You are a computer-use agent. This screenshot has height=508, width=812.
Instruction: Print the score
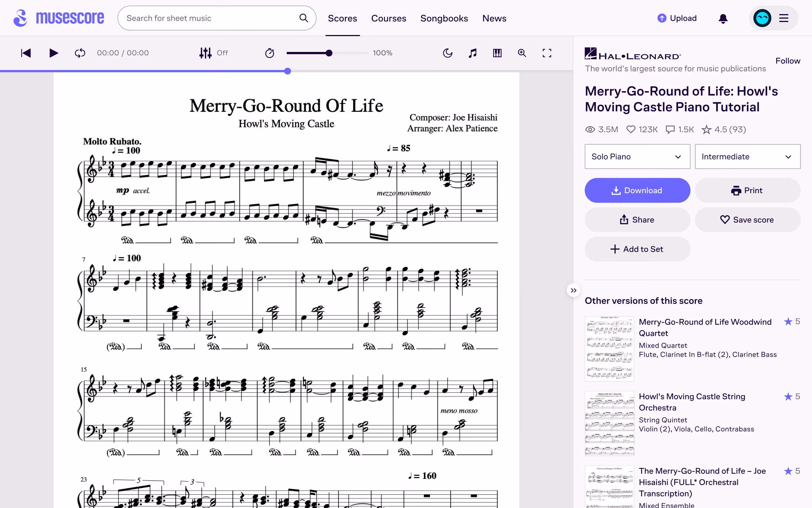pyautogui.click(x=748, y=190)
